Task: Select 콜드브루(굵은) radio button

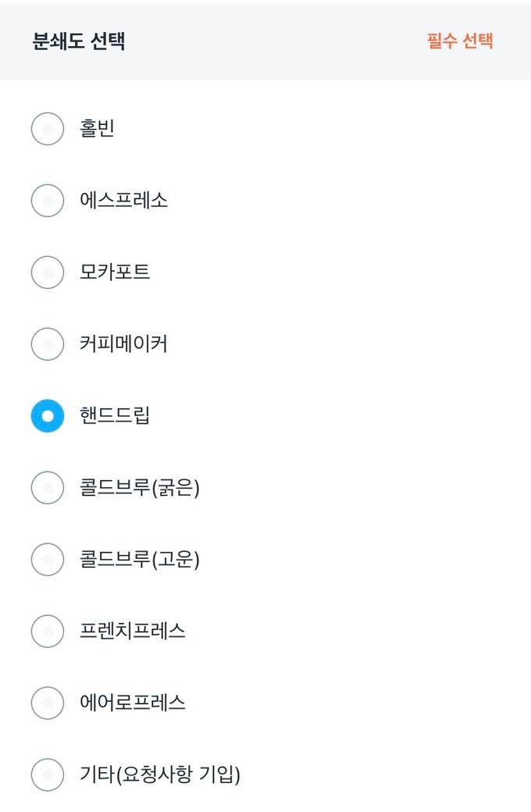Action: (48, 488)
